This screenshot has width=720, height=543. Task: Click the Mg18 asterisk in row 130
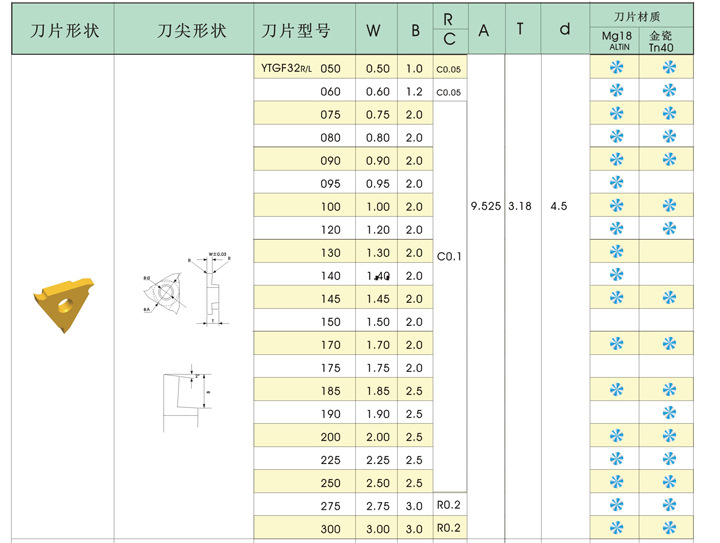pos(616,252)
